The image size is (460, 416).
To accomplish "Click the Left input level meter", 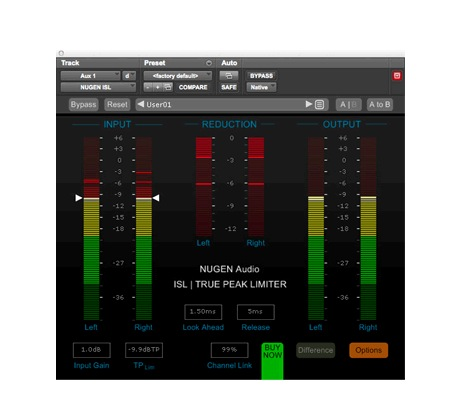I will click(x=91, y=229).
